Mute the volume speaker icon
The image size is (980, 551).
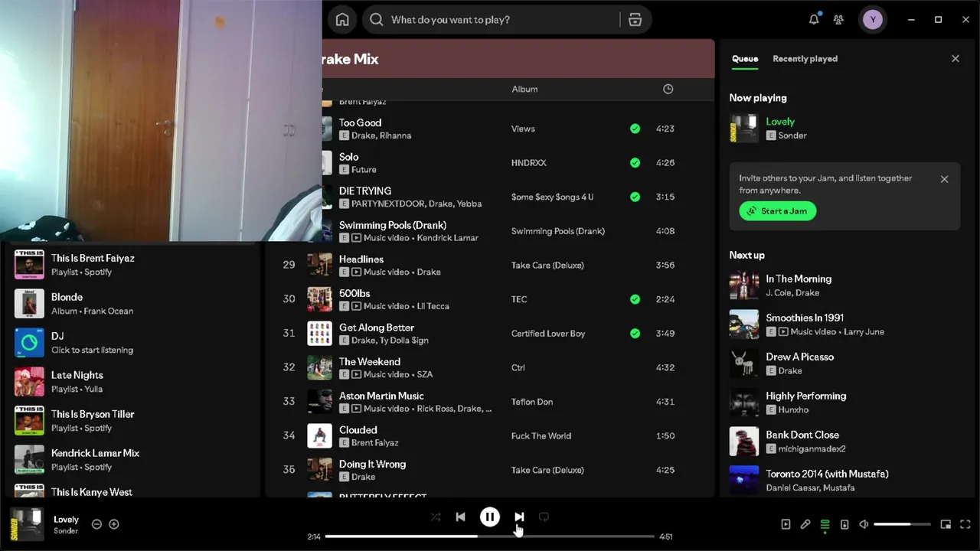point(864,524)
